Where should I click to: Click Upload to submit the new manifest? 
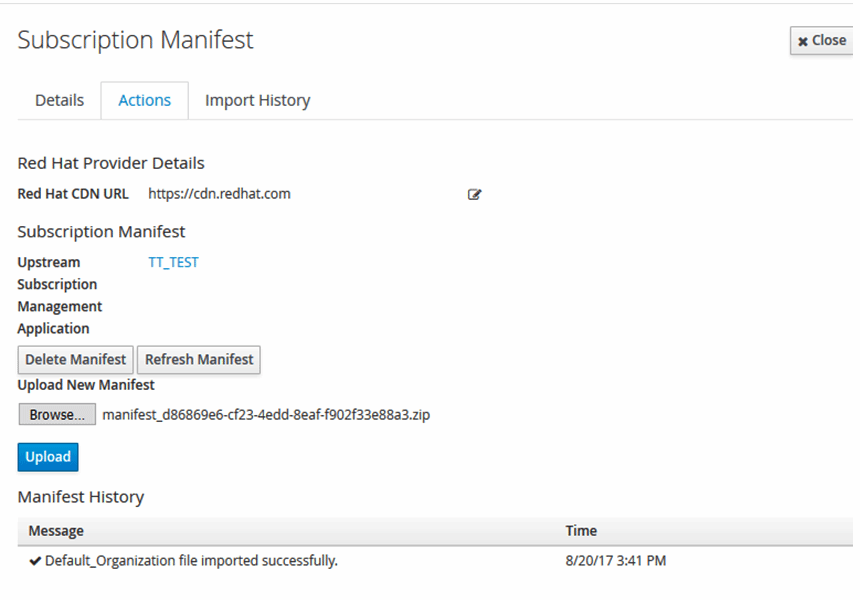[x=47, y=456]
